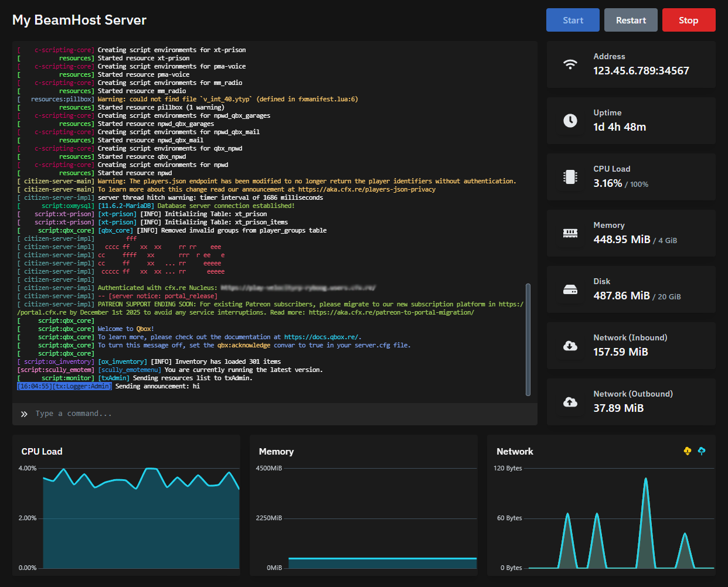Click the outbound network value 37.89 MiB
Screen dimensions: 728x587
click(x=618, y=408)
